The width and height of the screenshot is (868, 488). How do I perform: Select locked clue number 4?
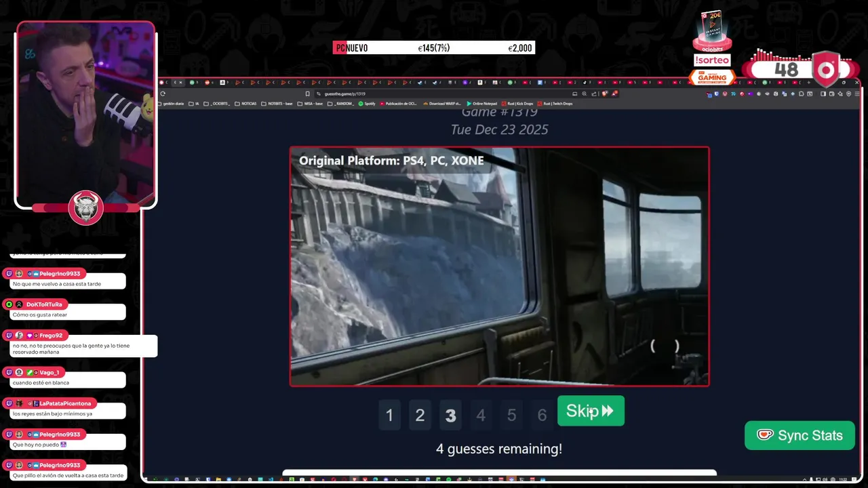coord(481,415)
